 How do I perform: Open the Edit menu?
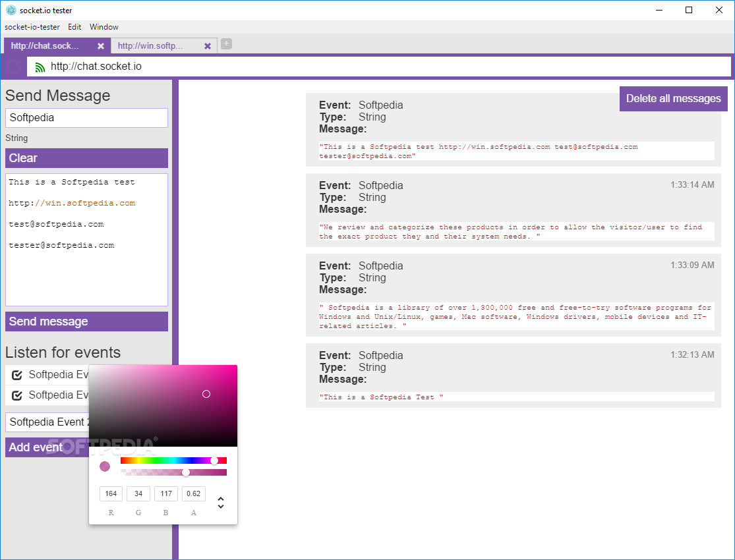click(x=74, y=27)
